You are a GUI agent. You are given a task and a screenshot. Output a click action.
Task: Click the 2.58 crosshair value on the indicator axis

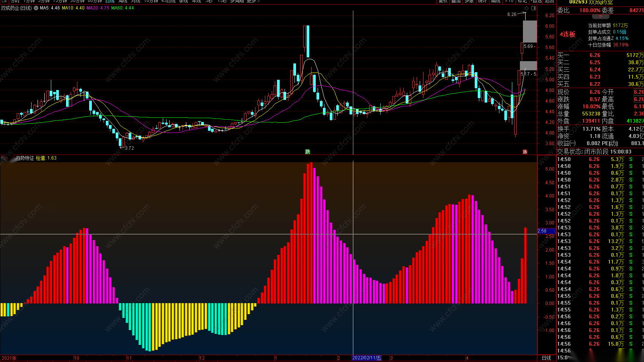pos(546,231)
